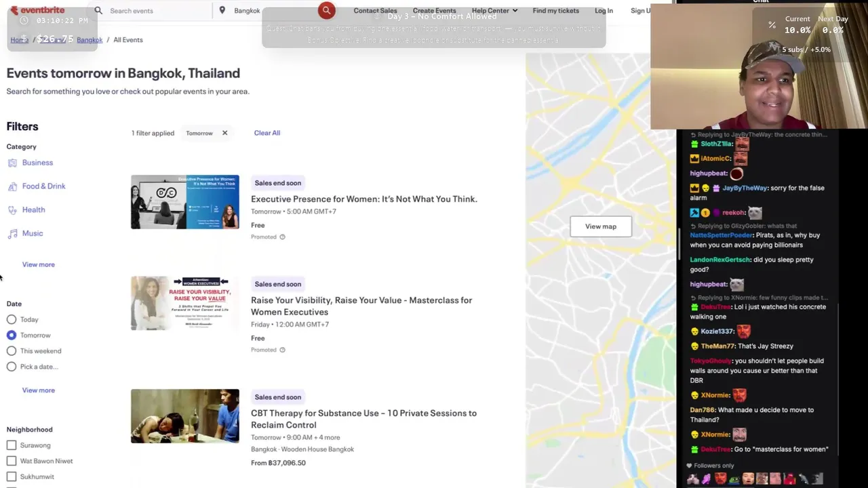
Task: Select This weekend radio option
Action: [12, 350]
